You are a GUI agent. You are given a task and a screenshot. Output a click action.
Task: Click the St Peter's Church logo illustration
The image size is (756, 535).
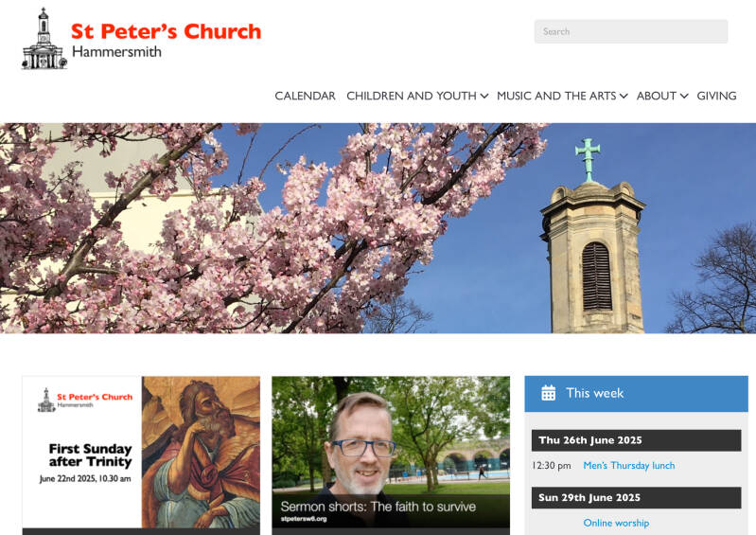click(x=44, y=39)
